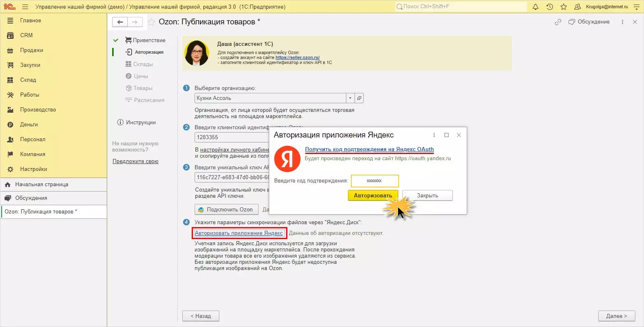Select the Цены step
Image resolution: width=644 pixels, height=327 pixels.
coord(137,76)
